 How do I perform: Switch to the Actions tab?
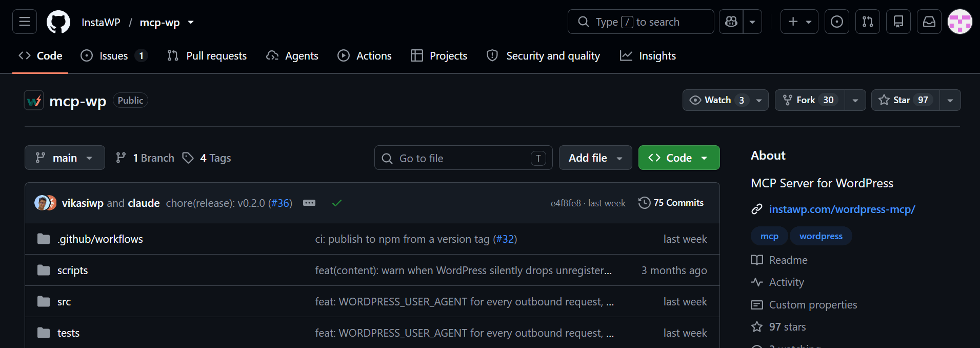pos(365,55)
